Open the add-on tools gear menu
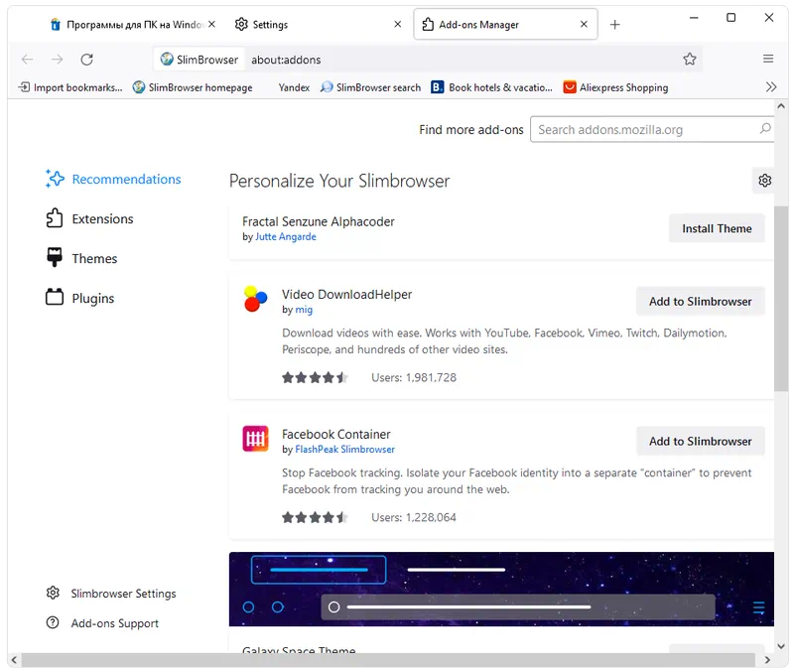This screenshot has width=794, height=672. click(764, 181)
